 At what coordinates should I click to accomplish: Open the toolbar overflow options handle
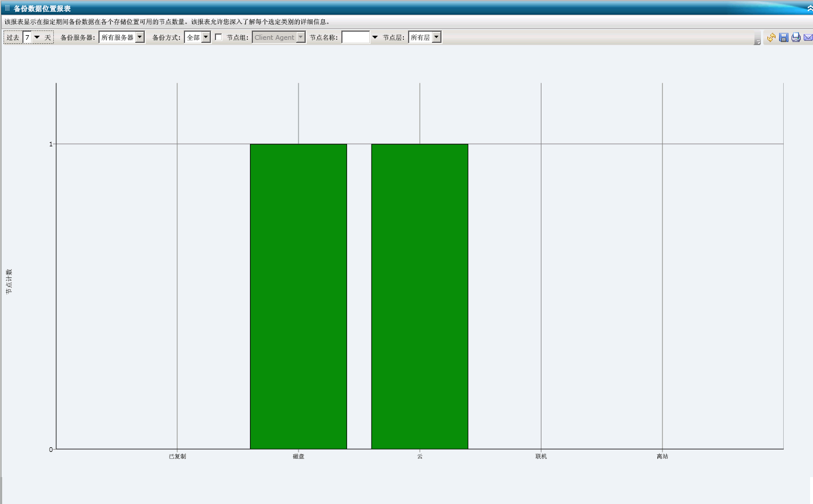click(x=757, y=39)
